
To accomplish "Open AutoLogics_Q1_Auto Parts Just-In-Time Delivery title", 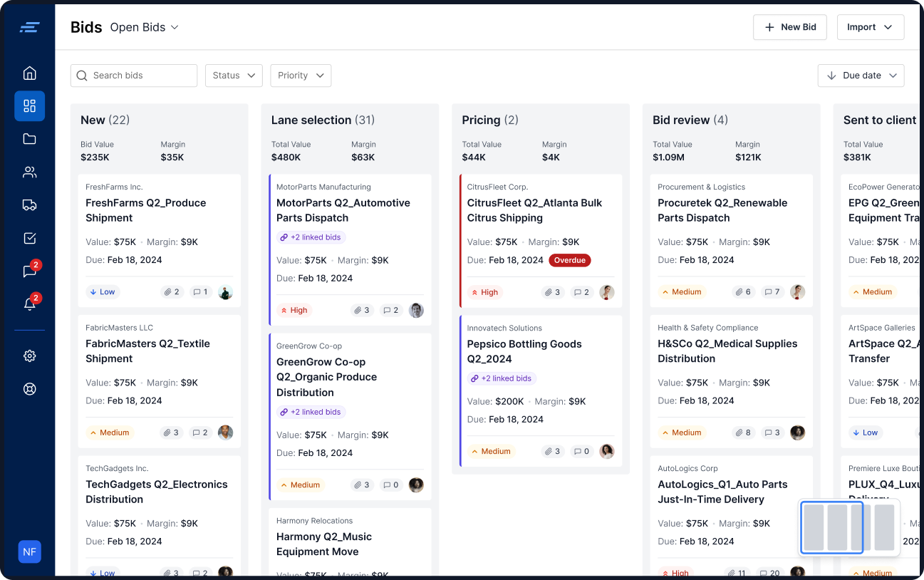I will click(x=722, y=492).
